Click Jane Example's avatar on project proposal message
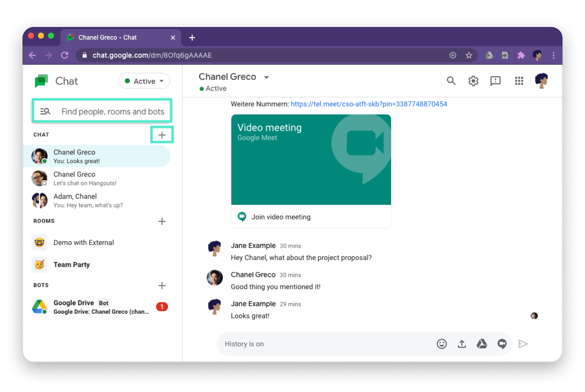The image size is (585, 392). pos(215,249)
